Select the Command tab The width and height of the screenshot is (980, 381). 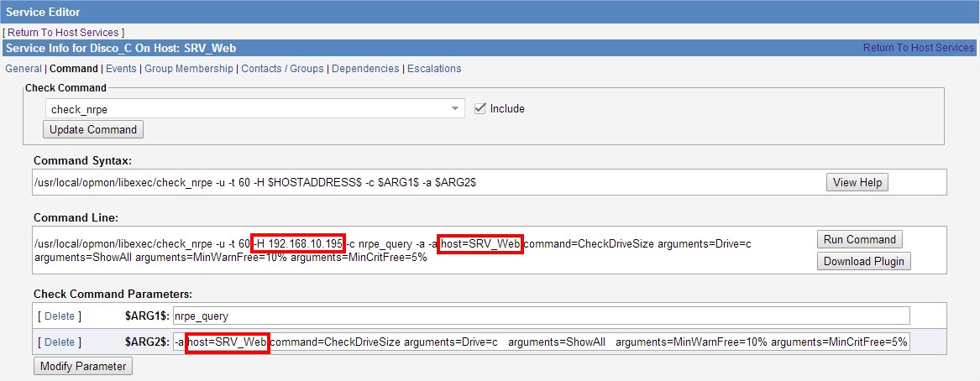(x=74, y=69)
